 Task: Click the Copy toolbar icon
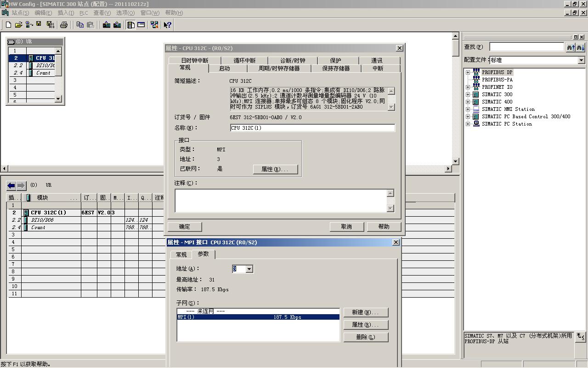click(80, 25)
